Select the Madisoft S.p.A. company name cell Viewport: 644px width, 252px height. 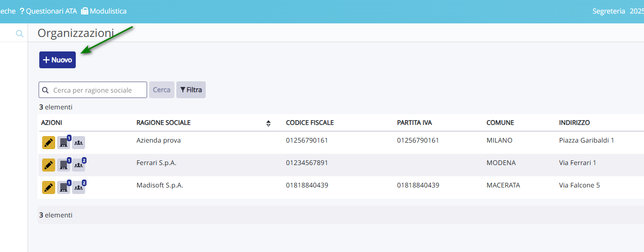pyautogui.click(x=159, y=185)
